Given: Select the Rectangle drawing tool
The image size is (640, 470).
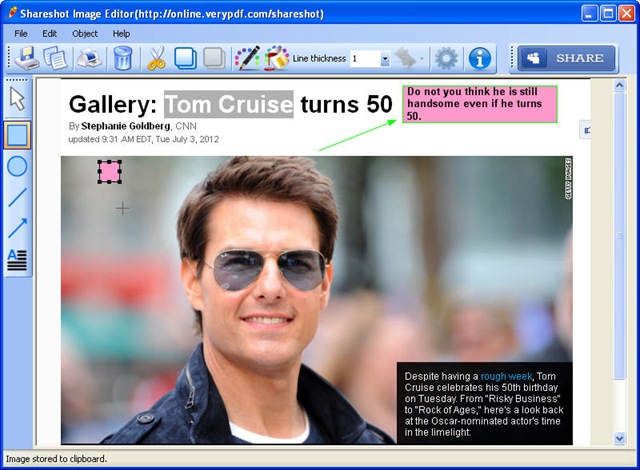Looking at the screenshot, I should [x=17, y=135].
